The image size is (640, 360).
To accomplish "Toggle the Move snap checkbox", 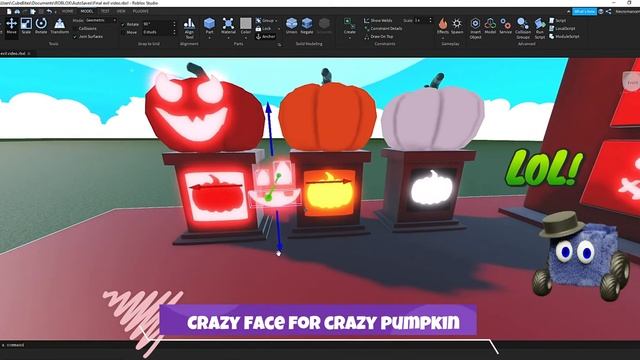I will click(123, 32).
